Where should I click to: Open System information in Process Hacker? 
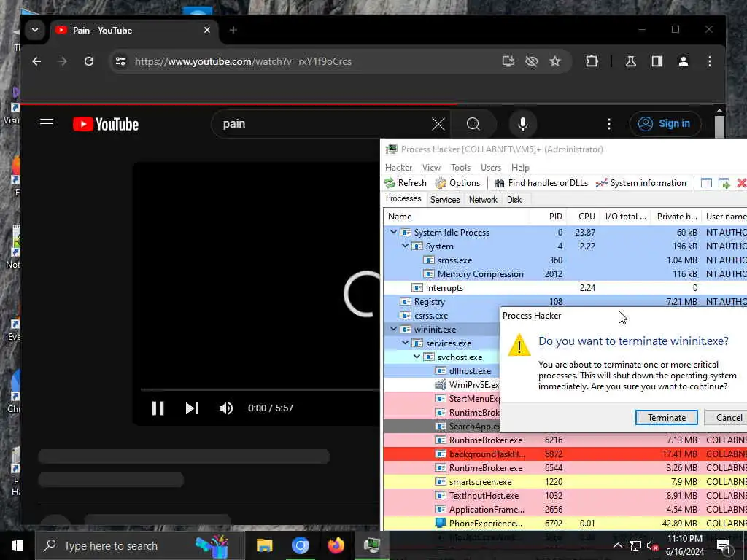[641, 183]
